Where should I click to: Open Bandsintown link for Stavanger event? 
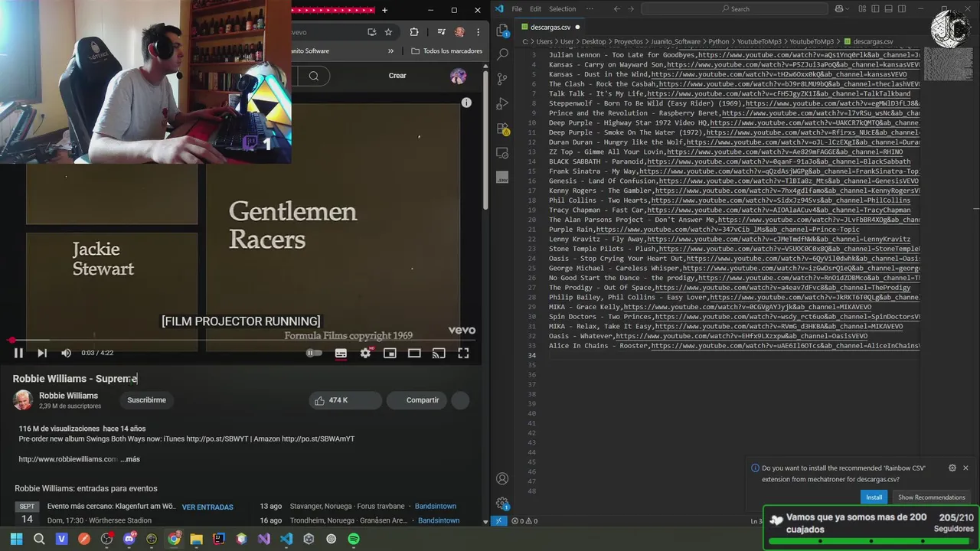click(436, 507)
